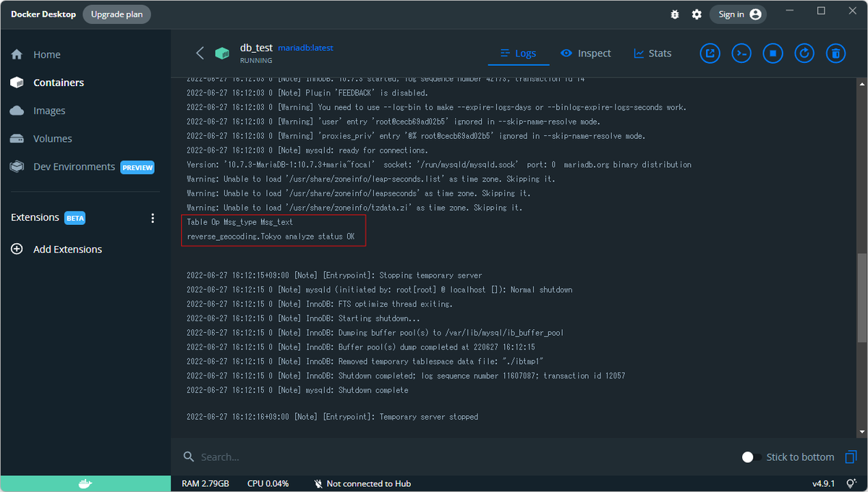Click log line "Plugin 'FEEDBACK' is disabled."

click(307, 93)
